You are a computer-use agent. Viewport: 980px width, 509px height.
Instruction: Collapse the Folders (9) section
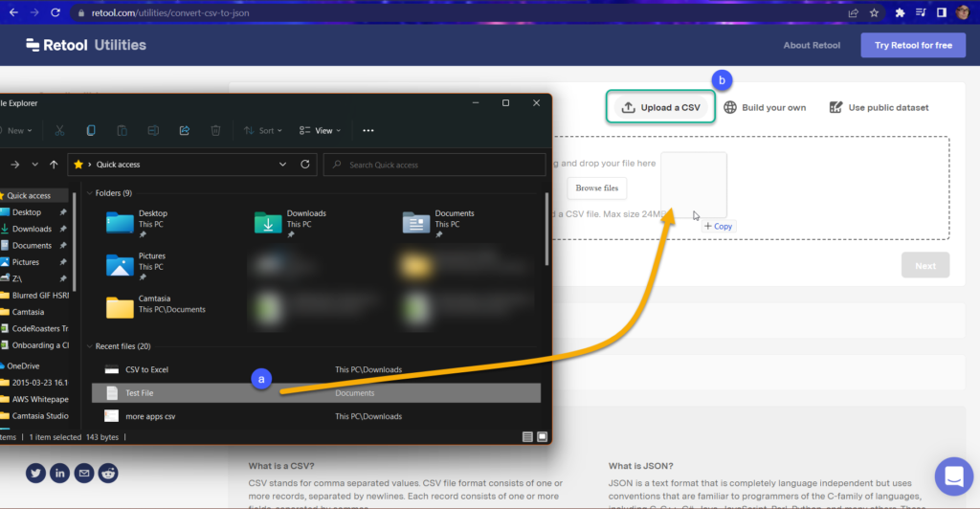(x=90, y=193)
